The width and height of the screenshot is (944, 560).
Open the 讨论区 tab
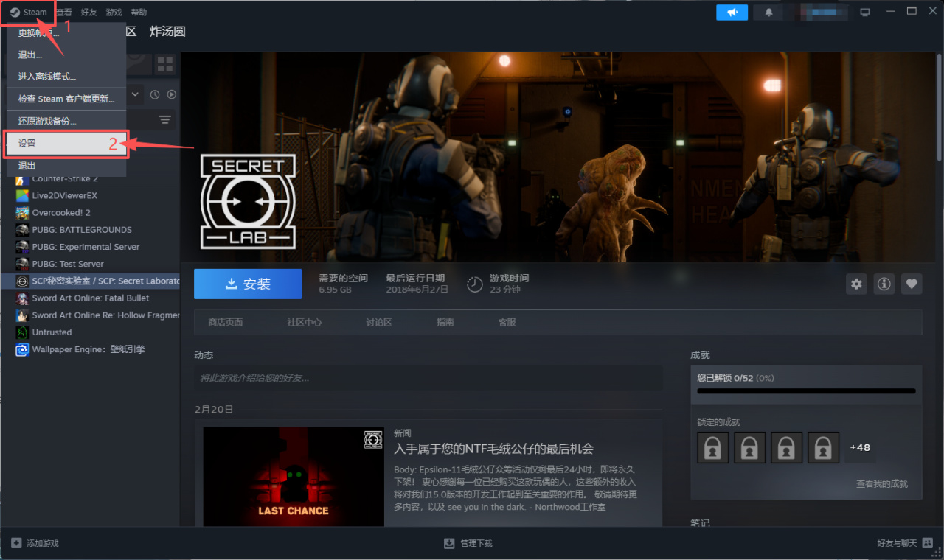point(379,323)
